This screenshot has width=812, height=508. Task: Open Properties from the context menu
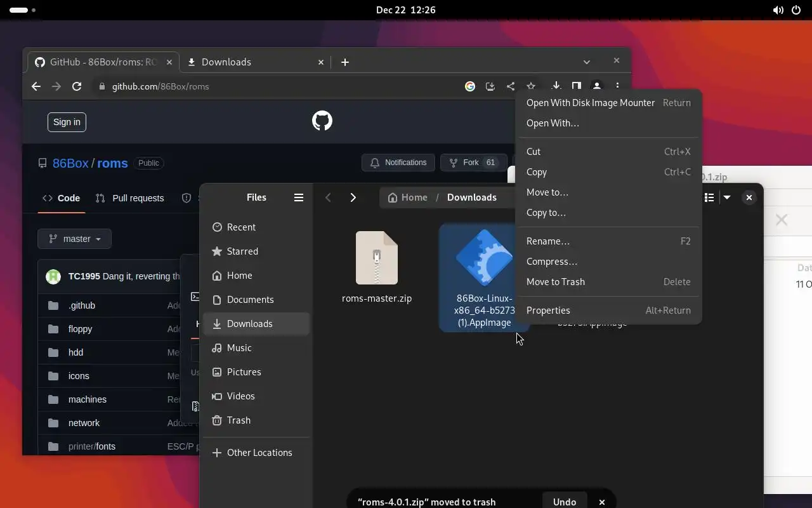(x=608, y=311)
